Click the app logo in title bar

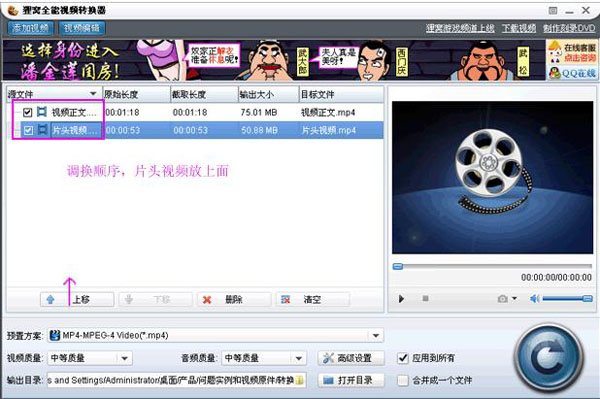pyautogui.click(x=13, y=10)
